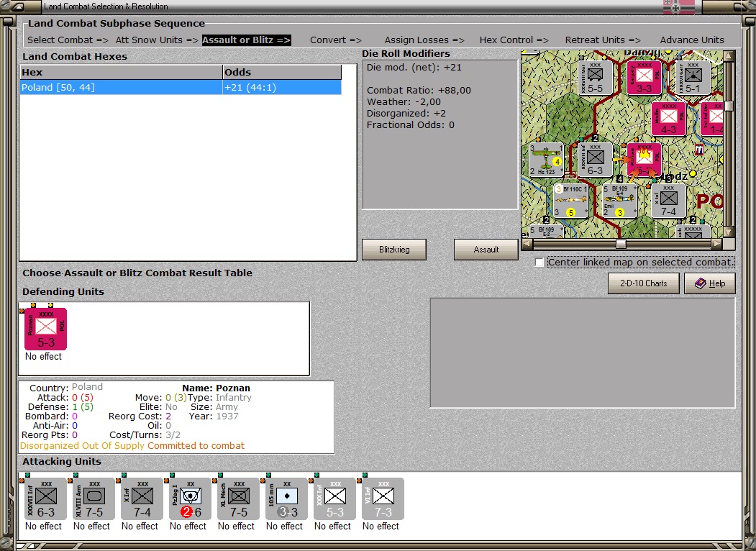756x551 pixels.
Task: Click map horizontal scrollbar left arrow
Action: pyautogui.click(x=527, y=244)
